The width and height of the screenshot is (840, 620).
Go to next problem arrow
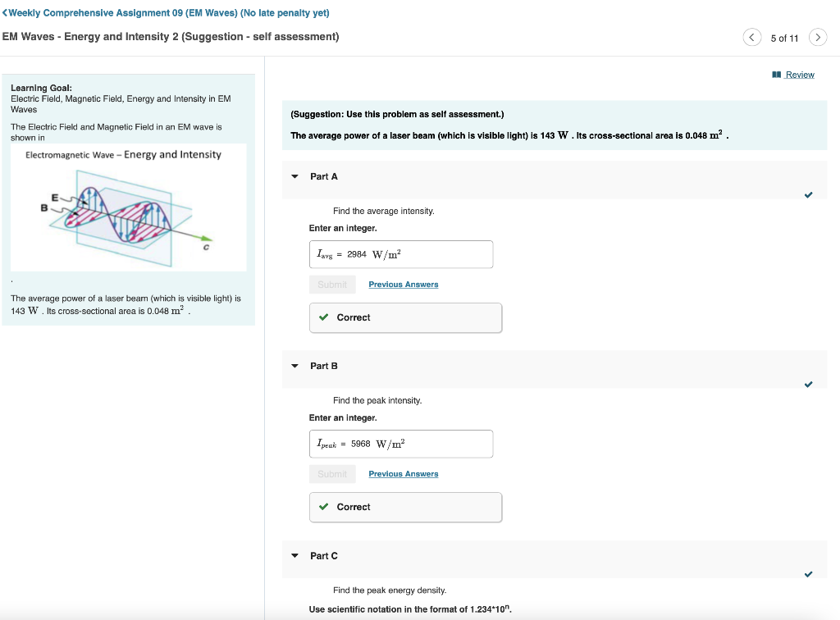pyautogui.click(x=817, y=38)
